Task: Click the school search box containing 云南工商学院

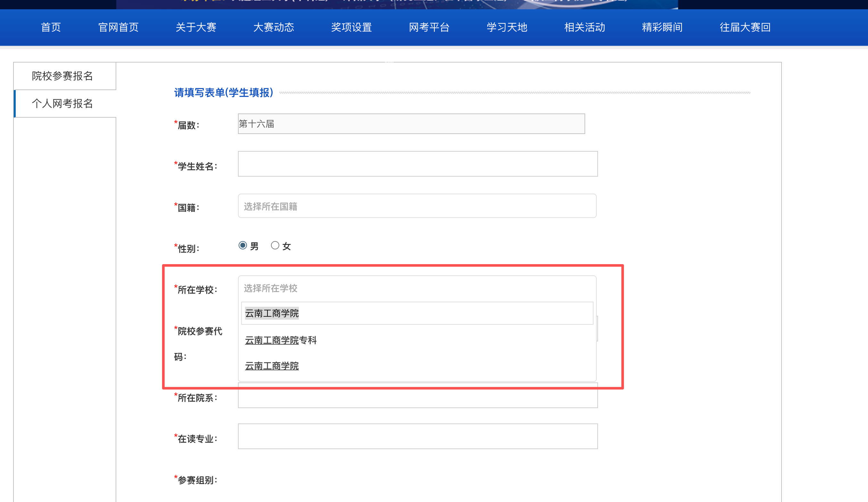Action: coord(417,313)
